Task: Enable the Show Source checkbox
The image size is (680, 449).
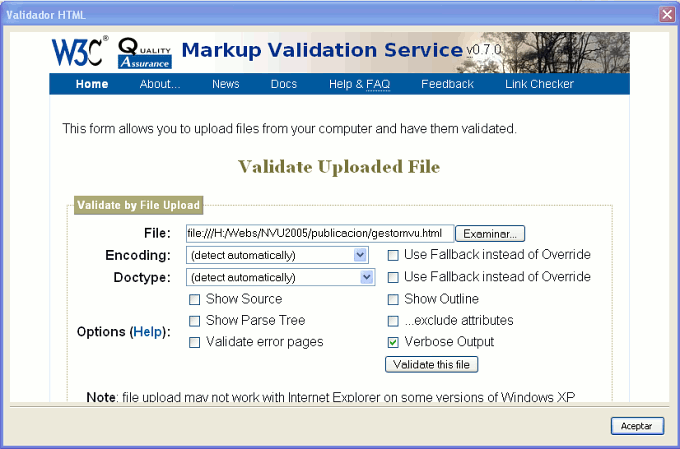Action: click(x=195, y=299)
